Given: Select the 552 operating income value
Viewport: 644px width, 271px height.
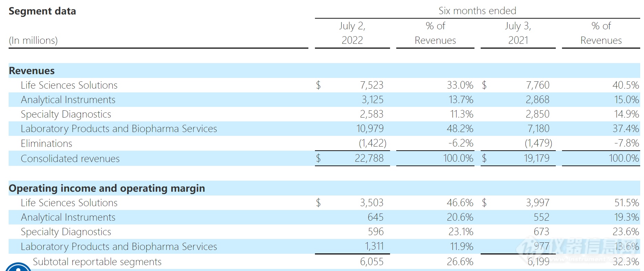Looking at the screenshot, I should (x=541, y=217).
